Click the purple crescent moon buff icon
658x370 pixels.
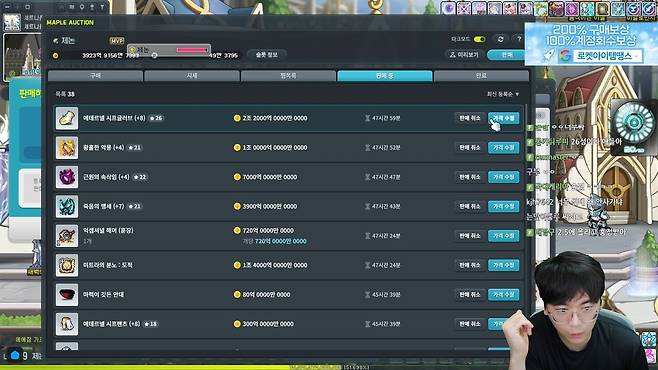click(x=448, y=8)
